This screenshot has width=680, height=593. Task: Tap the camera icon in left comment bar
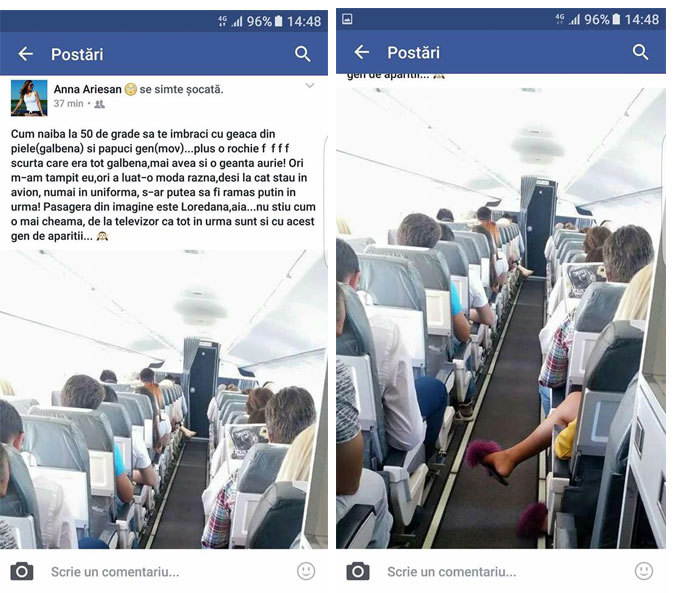click(x=22, y=571)
